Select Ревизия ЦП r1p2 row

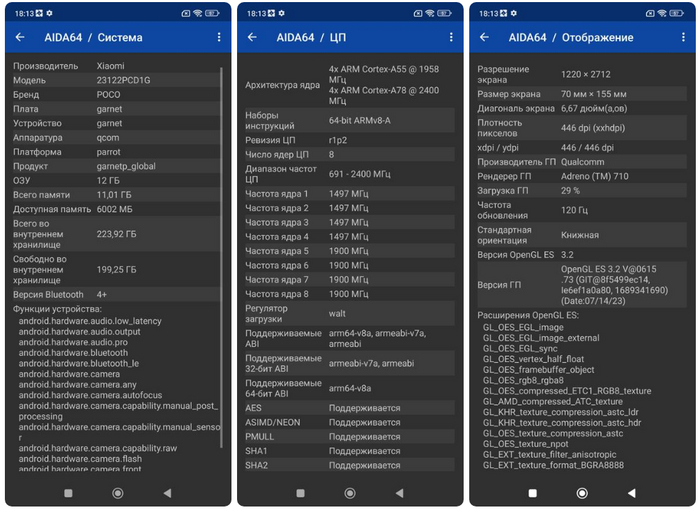pos(350,140)
